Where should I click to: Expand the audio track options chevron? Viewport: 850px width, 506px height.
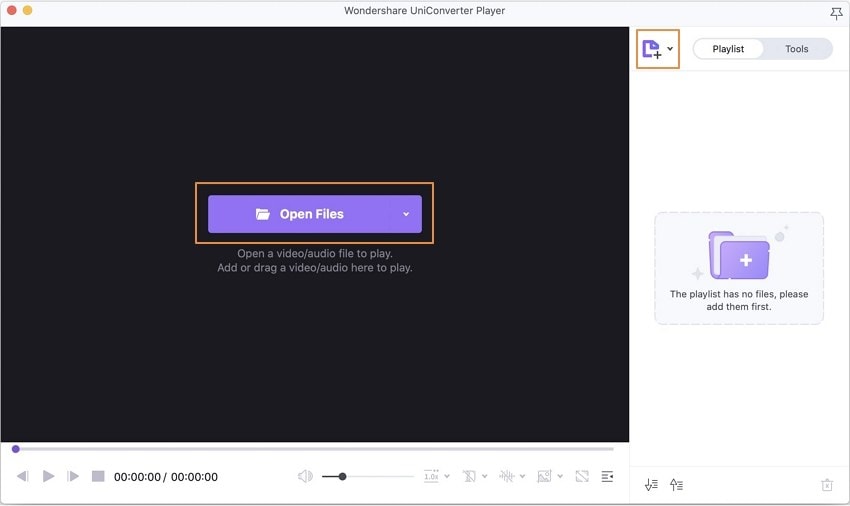pos(523,476)
